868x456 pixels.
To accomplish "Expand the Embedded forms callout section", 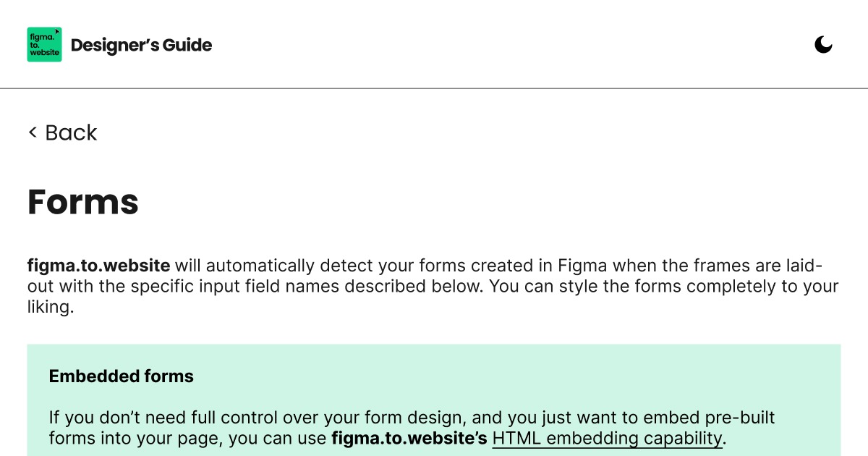I will coord(121,376).
